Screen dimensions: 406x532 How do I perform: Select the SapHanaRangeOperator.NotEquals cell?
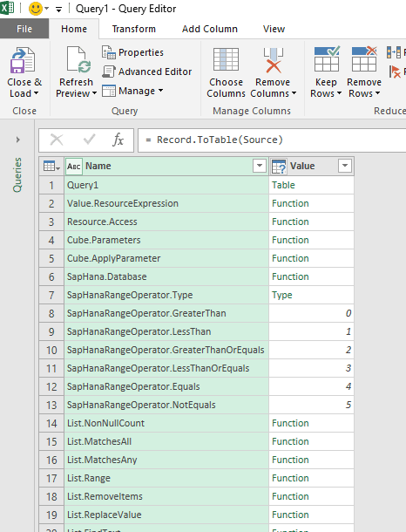(x=166, y=405)
